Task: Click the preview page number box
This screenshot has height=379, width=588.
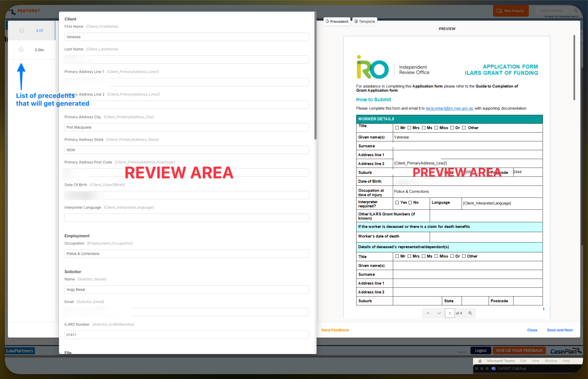Action: click(450, 313)
